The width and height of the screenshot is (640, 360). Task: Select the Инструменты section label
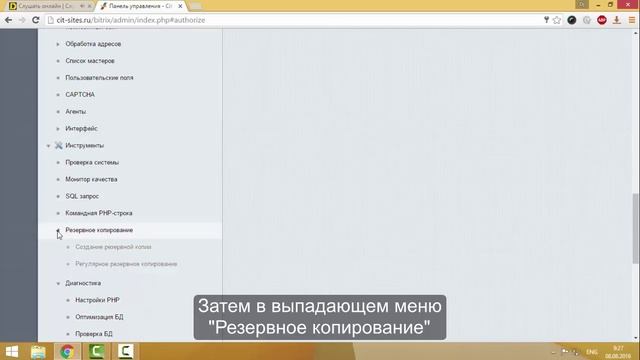pos(84,145)
